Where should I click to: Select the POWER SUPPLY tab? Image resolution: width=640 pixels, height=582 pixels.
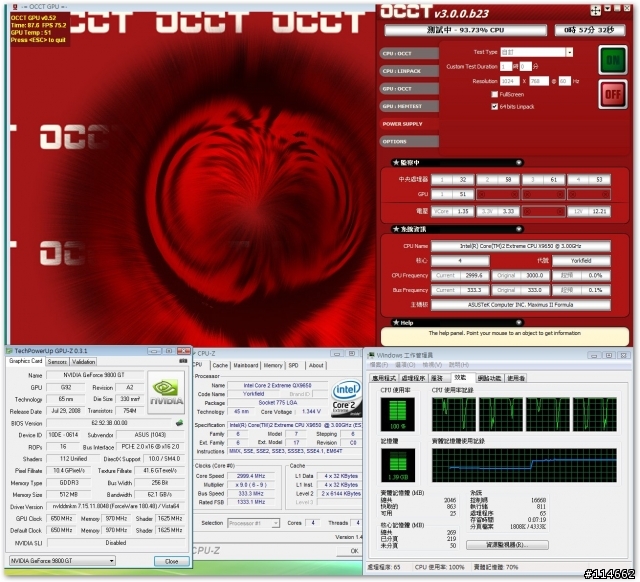[409, 124]
